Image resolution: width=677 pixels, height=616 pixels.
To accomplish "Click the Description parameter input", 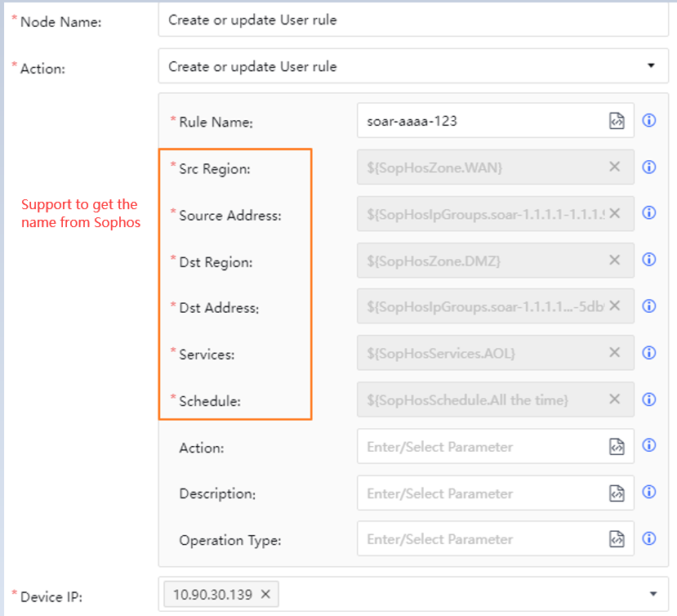I will 478,493.
